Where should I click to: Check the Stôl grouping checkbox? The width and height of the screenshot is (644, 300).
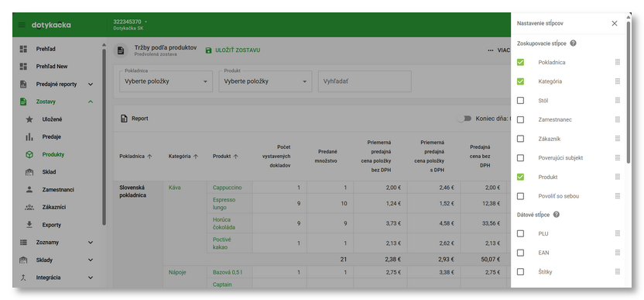pos(520,101)
